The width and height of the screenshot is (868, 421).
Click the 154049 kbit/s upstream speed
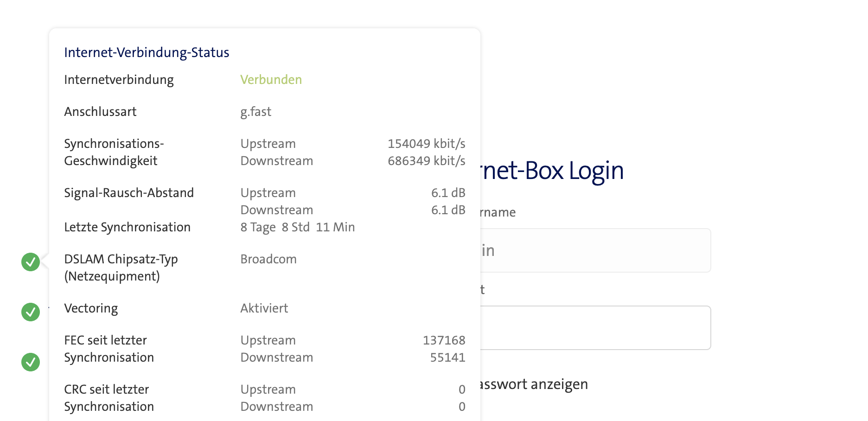(x=426, y=144)
